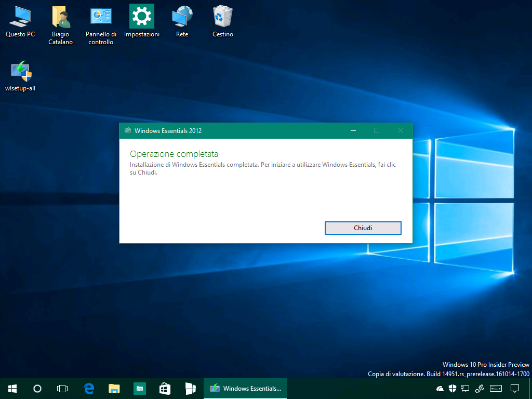
Task: Open Windows Store from the taskbar
Action: 165,389
